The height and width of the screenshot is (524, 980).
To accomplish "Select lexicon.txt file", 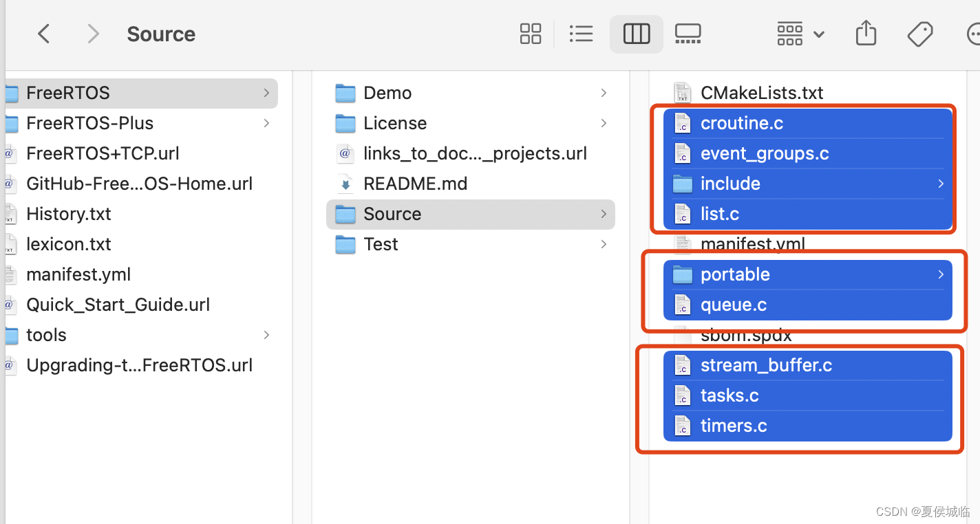I will click(x=141, y=244).
